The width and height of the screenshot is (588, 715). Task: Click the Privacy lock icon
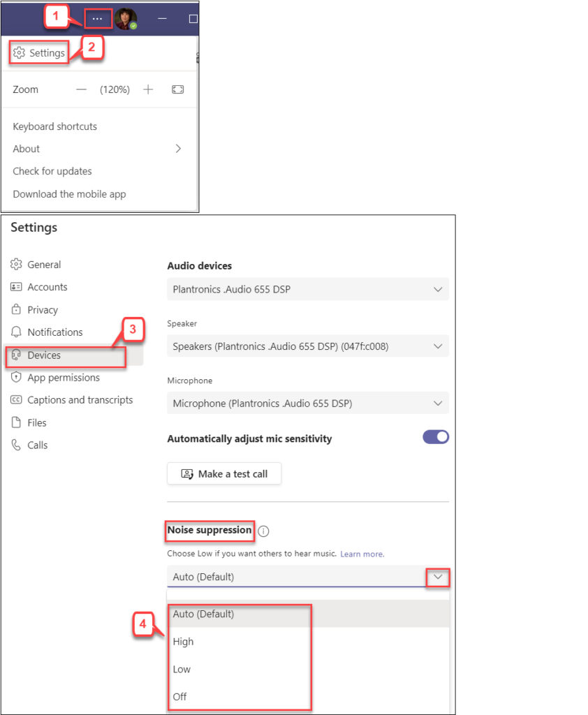point(17,309)
